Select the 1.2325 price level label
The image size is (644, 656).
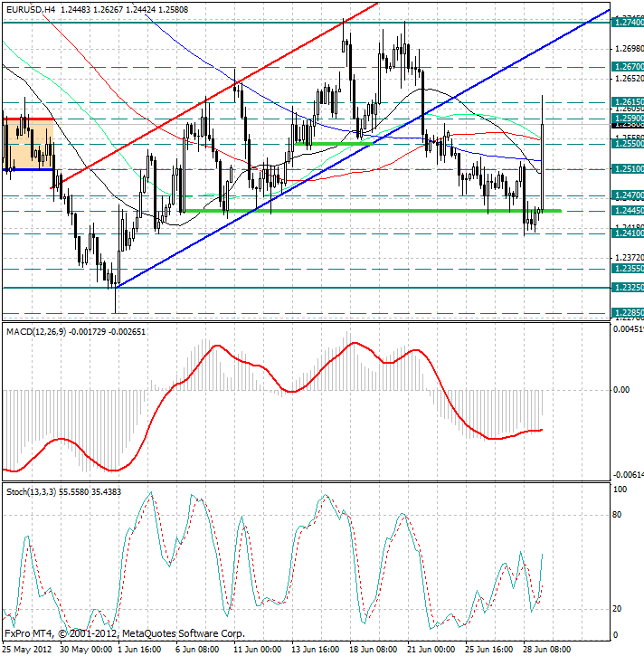627,288
